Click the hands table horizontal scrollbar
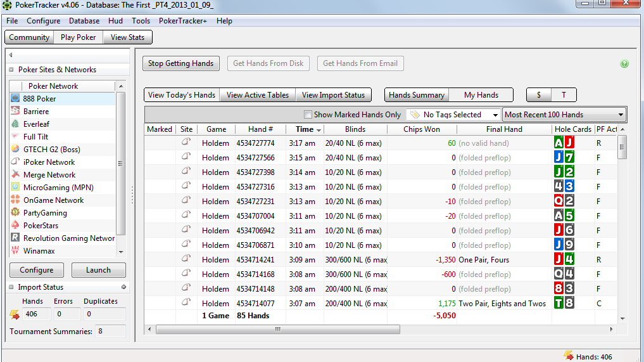The height and width of the screenshot is (362, 644). click(x=277, y=329)
